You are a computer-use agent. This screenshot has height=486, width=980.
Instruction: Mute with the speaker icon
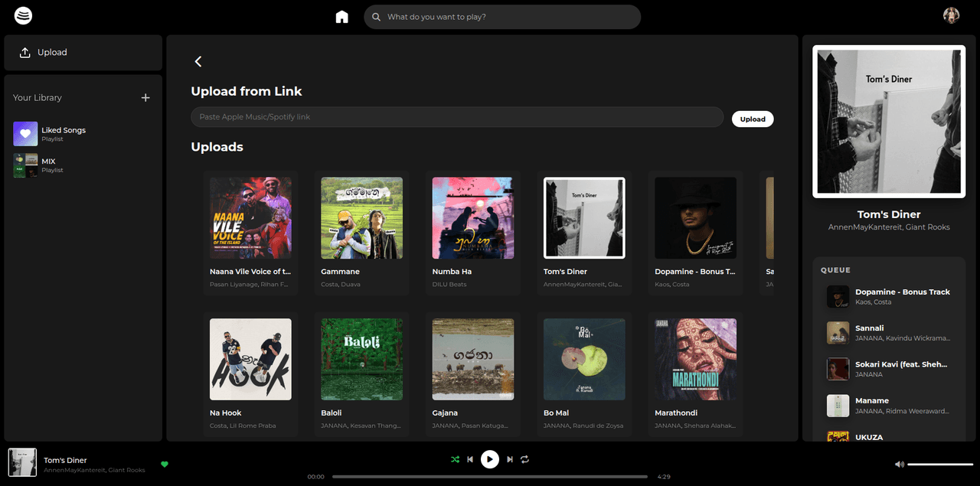point(900,464)
